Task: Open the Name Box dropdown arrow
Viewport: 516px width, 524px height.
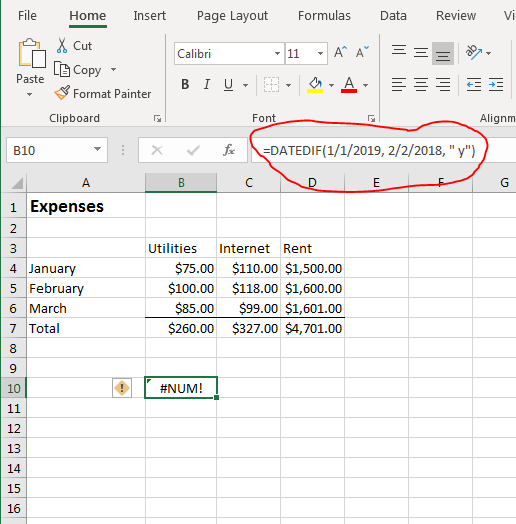Action: point(97,149)
